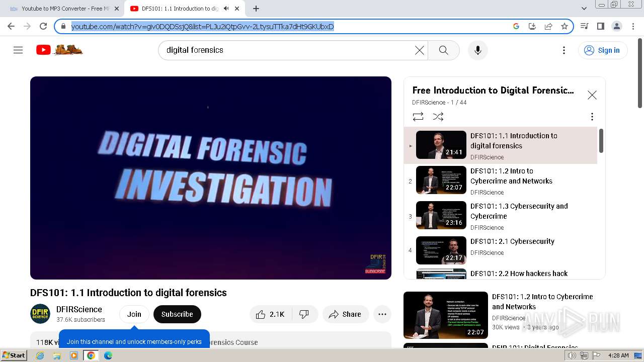Select DFS101: 2.2 How hackers hack entry

click(501, 274)
